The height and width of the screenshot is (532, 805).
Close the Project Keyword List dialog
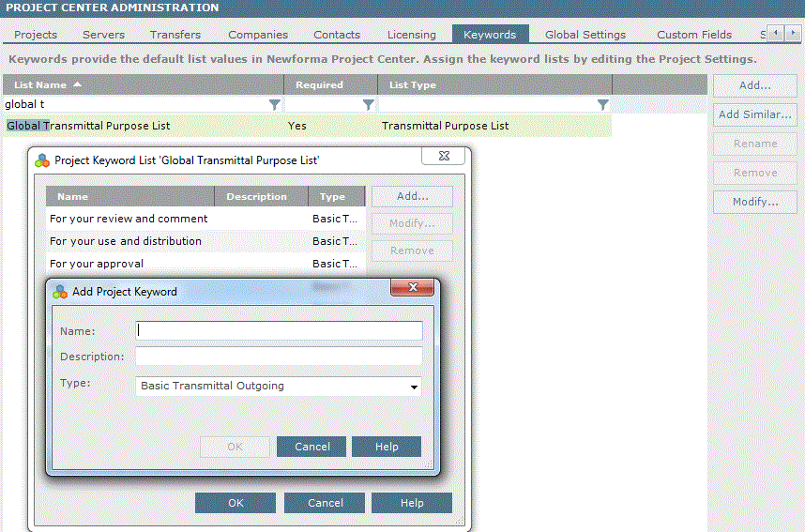[444, 156]
